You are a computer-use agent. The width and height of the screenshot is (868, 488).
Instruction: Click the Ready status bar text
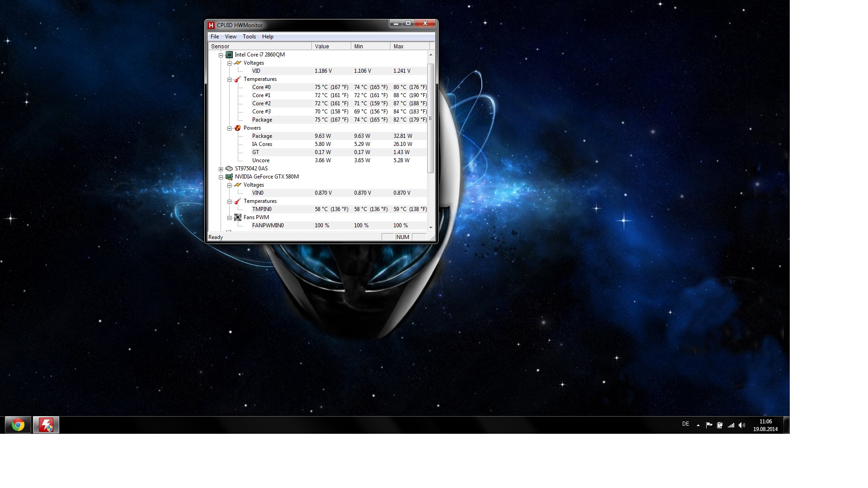[216, 237]
